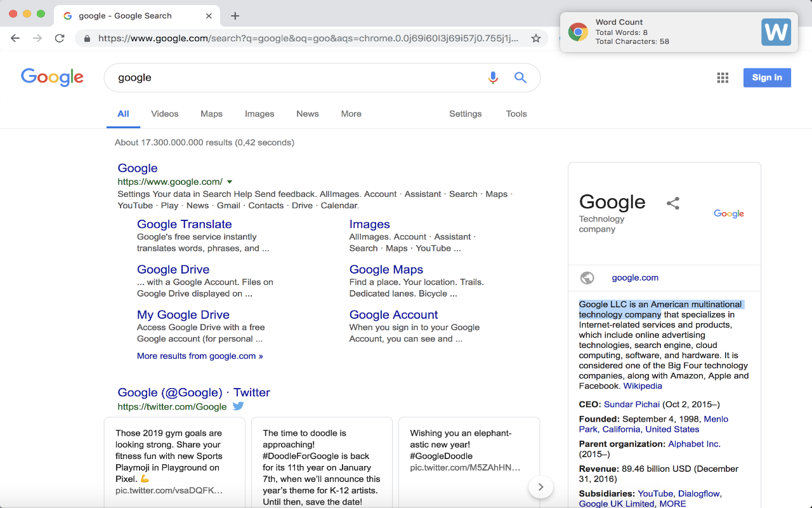The height and width of the screenshot is (508, 812).
Task: Reload the page with the refresh icon
Action: click(x=60, y=38)
